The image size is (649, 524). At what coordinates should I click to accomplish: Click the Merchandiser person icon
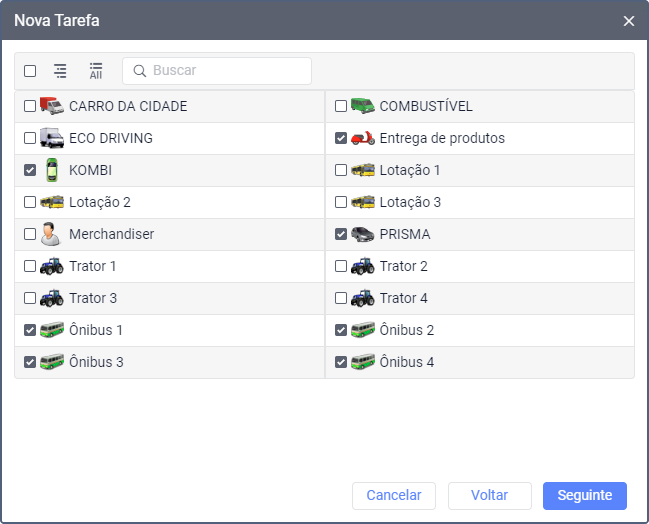point(51,234)
